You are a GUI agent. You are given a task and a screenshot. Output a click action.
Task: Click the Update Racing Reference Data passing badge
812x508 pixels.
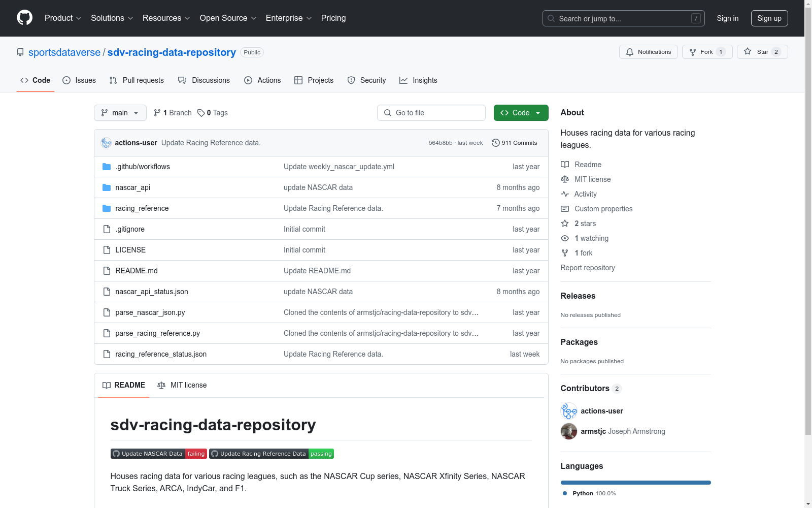tap(272, 454)
